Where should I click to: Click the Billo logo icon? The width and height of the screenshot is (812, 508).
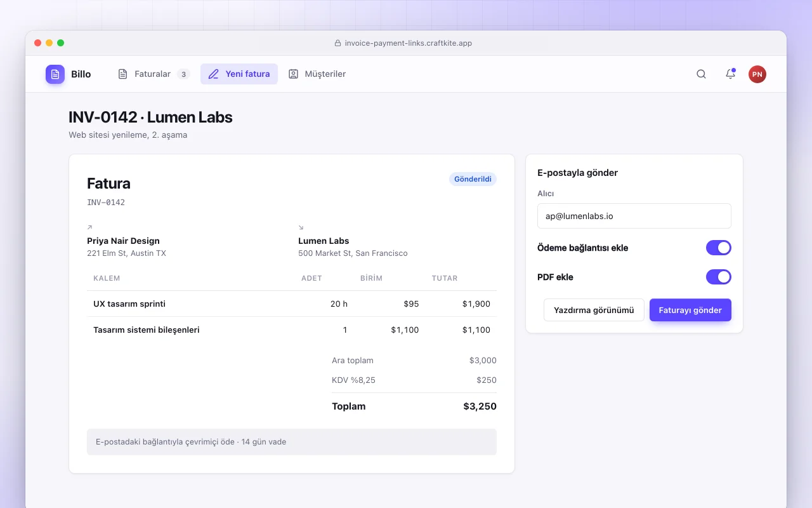(55, 74)
